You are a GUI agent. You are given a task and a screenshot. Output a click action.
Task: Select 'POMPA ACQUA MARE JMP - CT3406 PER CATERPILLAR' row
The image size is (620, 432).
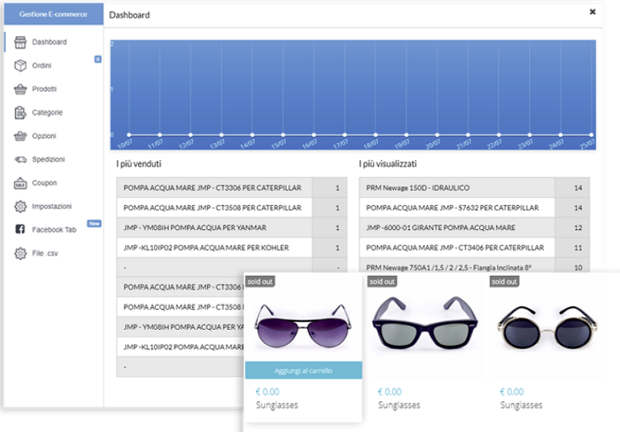tap(474, 247)
